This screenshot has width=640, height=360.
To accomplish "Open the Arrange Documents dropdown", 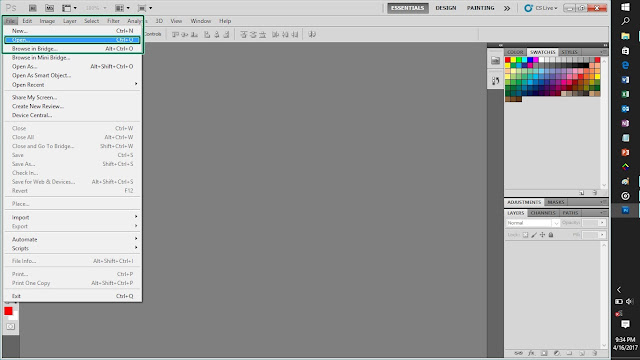I will 122,8.
